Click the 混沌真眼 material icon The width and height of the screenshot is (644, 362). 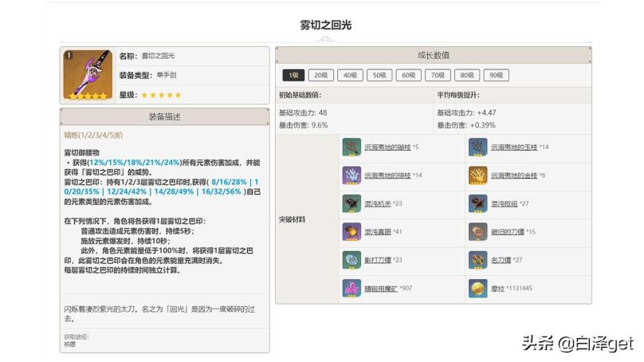351,232
